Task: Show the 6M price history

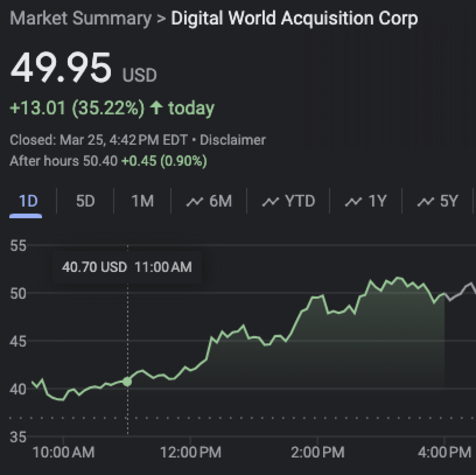Action: point(209,201)
